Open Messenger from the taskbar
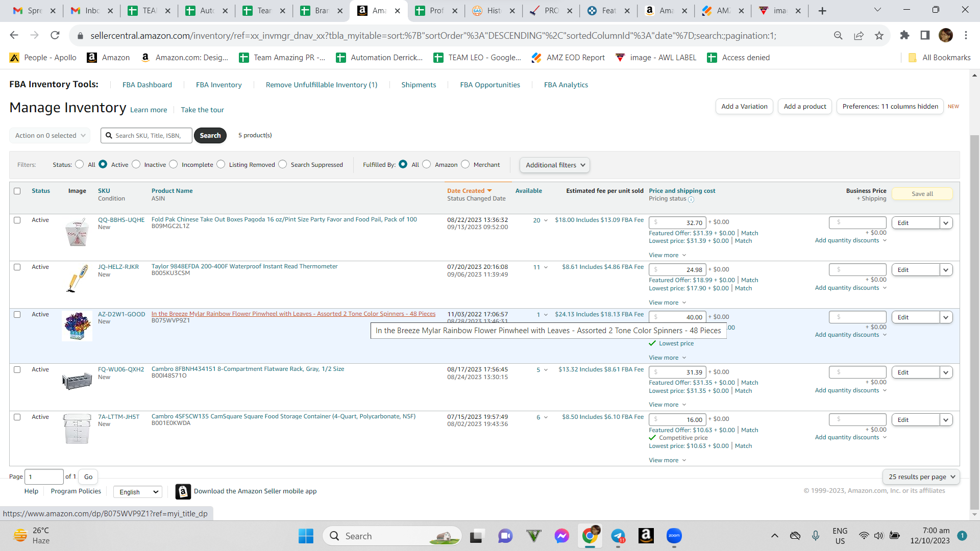Viewport: 980px width, 551px height. coord(562,536)
